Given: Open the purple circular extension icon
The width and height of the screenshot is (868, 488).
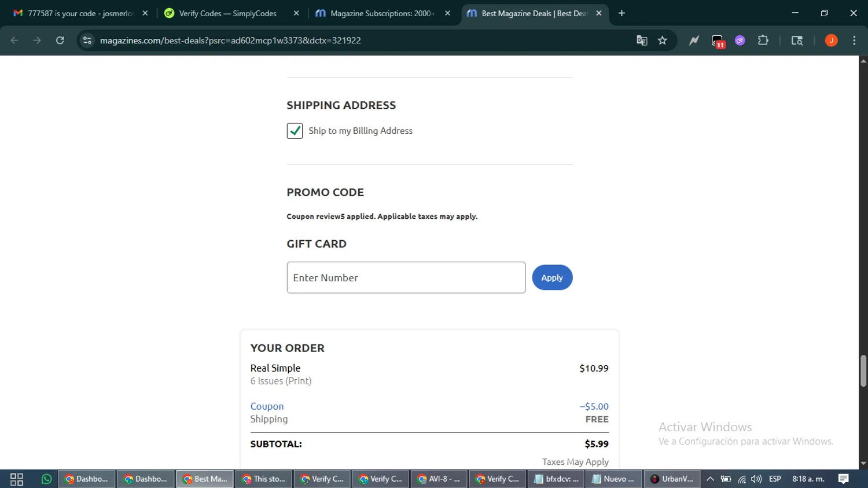Looking at the screenshot, I should tap(740, 41).
